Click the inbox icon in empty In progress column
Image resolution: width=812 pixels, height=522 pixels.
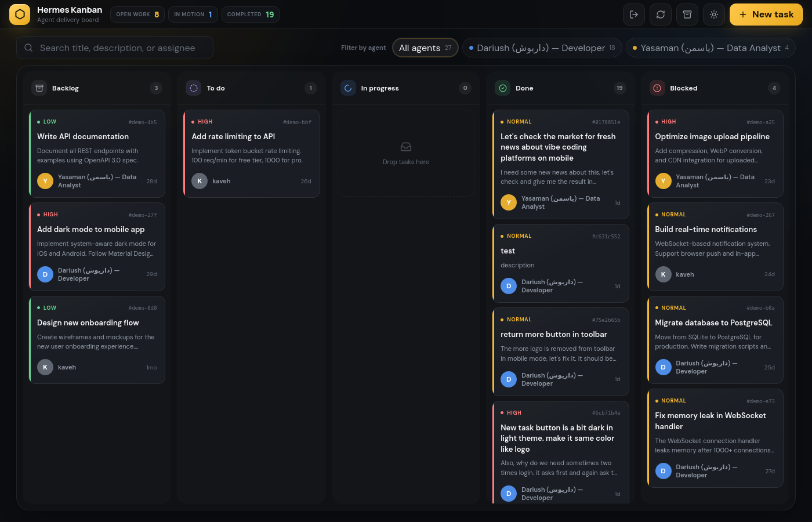pyautogui.click(x=406, y=147)
